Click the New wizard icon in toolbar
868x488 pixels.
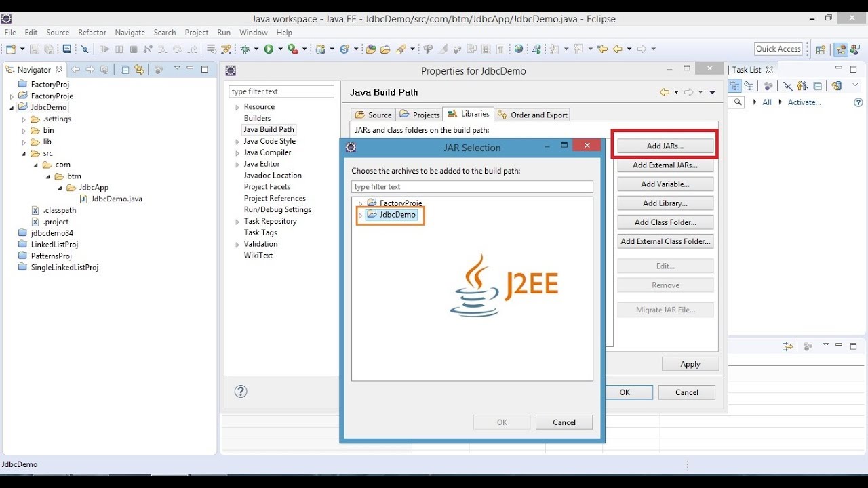(x=11, y=49)
